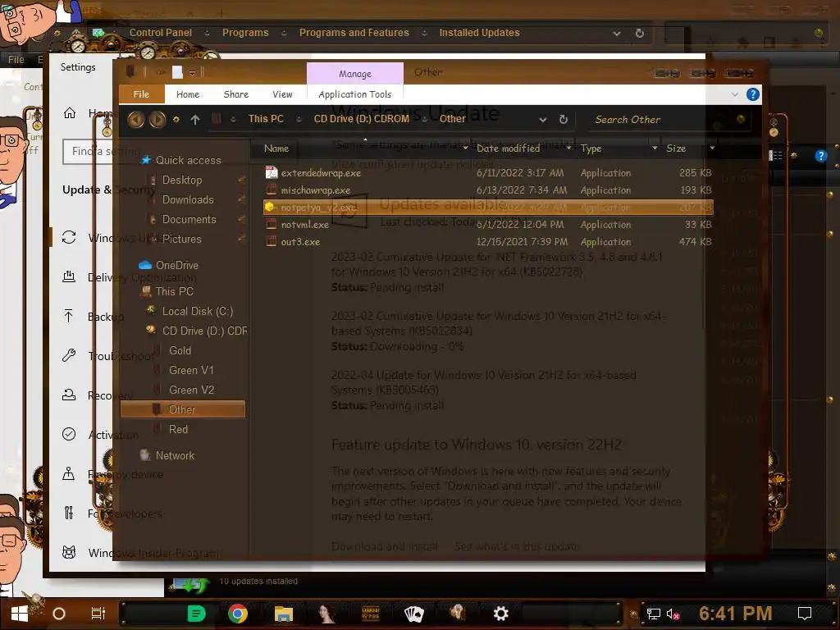840x630 pixels.
Task: Click This PC breadcrumb in File Explorer
Action: click(x=266, y=119)
